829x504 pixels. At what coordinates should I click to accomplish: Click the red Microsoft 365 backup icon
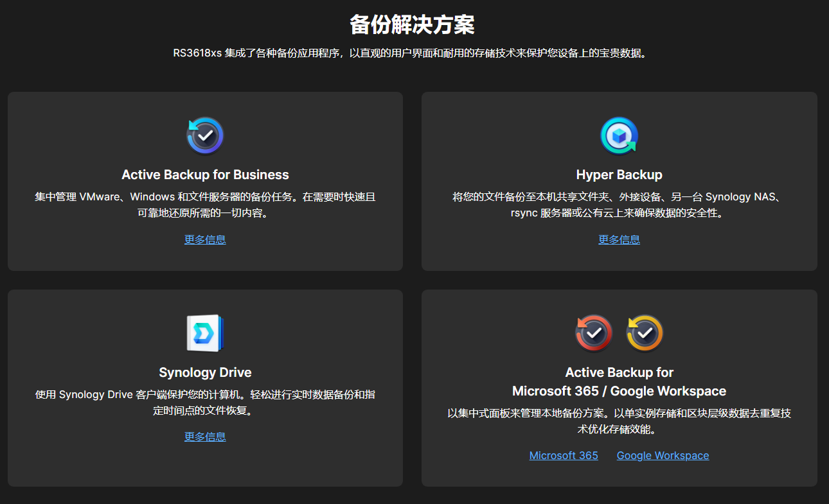pos(594,333)
